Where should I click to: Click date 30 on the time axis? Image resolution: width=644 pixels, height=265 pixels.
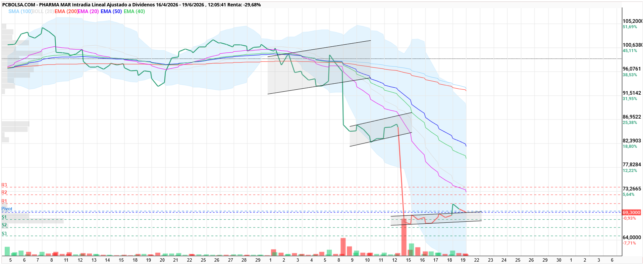tap(558, 260)
